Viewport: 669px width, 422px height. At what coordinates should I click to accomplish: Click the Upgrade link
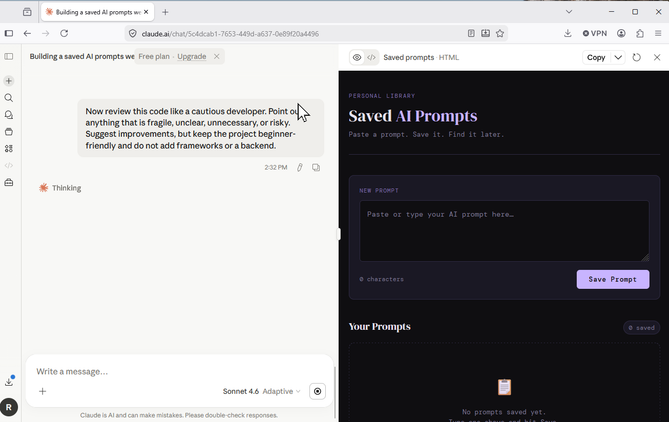click(x=192, y=56)
